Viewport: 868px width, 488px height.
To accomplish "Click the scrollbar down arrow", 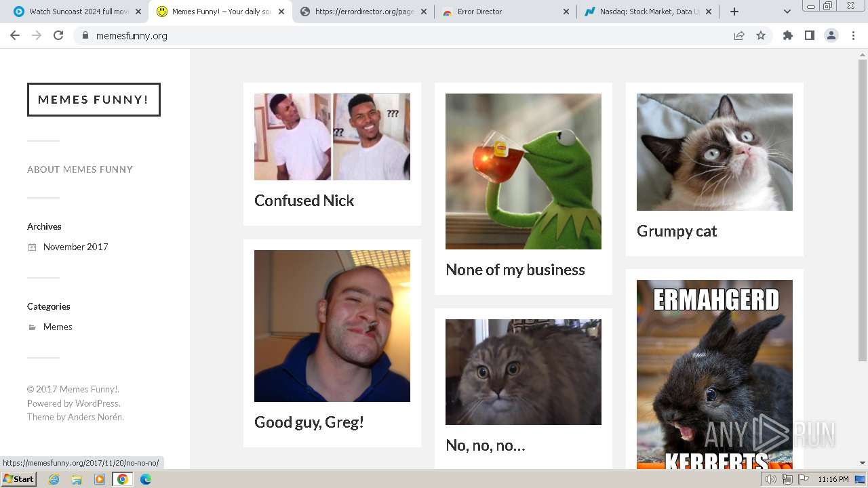I will coord(863,464).
